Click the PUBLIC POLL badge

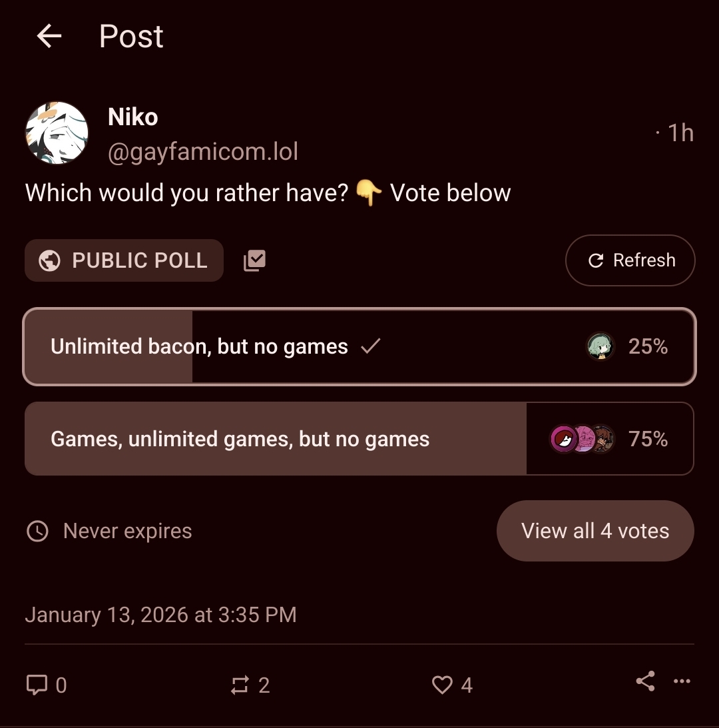pos(124,260)
